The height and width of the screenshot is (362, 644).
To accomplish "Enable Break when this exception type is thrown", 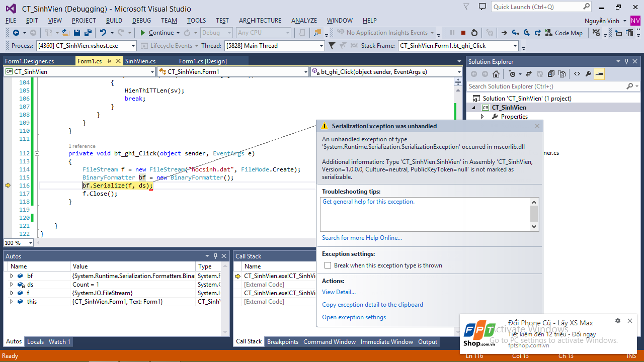I will [x=328, y=265].
